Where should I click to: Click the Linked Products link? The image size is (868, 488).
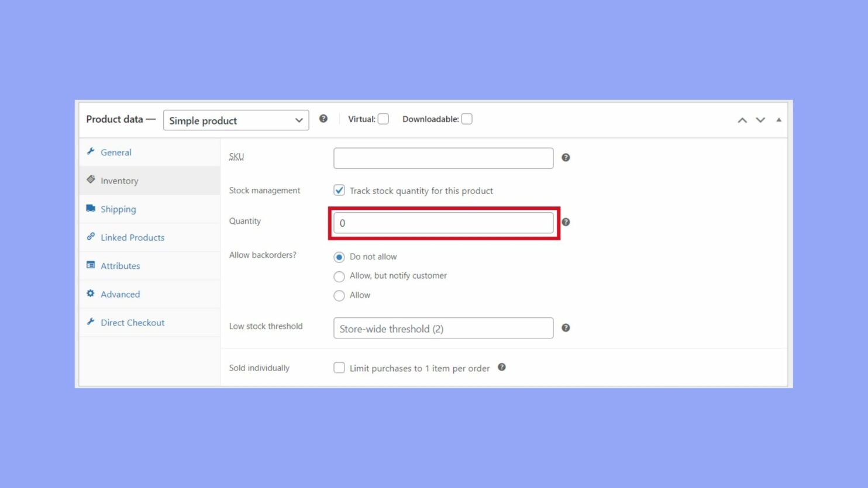click(x=132, y=237)
